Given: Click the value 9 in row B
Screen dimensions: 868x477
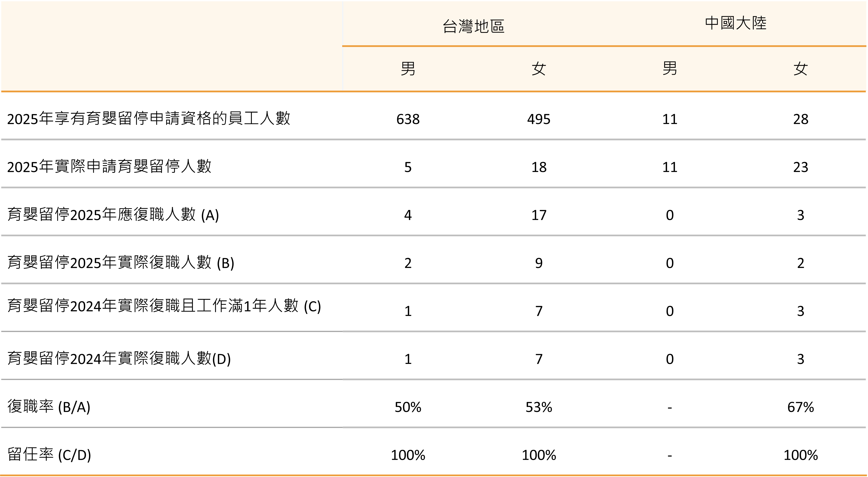Looking at the screenshot, I should [x=539, y=263].
